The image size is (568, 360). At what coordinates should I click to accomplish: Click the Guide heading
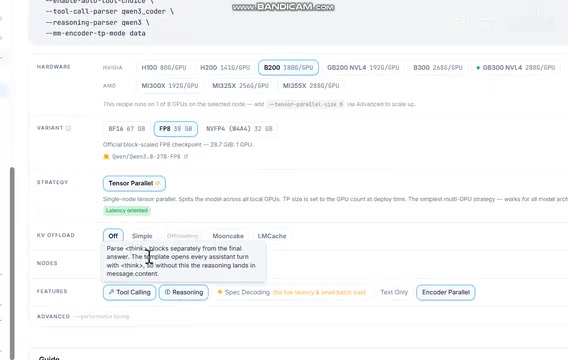pyautogui.click(x=49, y=358)
